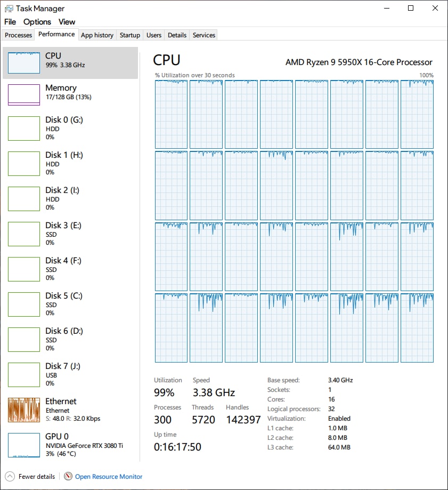Select the Memory usage thumbnail
The image size is (448, 490).
pyautogui.click(x=24, y=95)
